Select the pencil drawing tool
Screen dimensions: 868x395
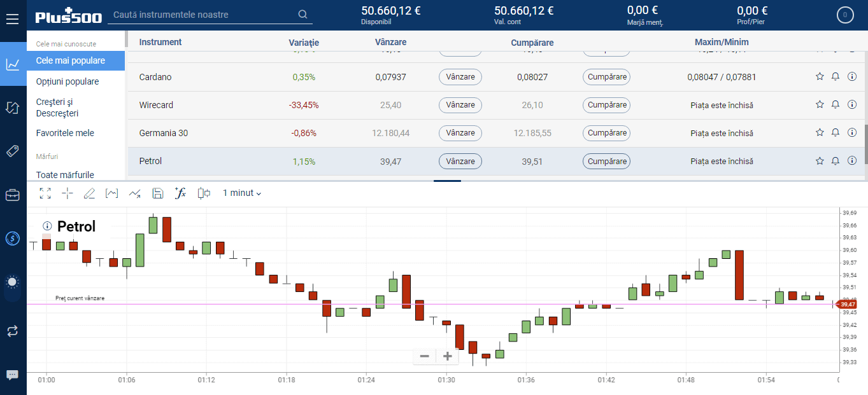click(89, 193)
